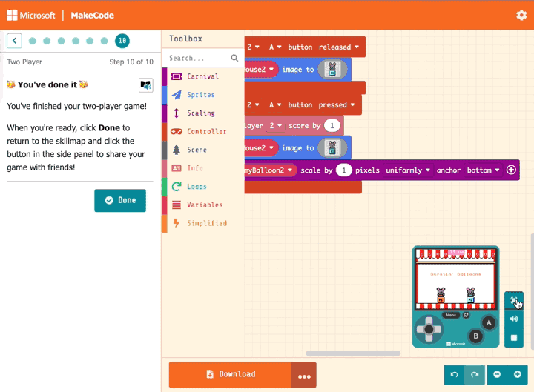Click the Download button

(230, 374)
